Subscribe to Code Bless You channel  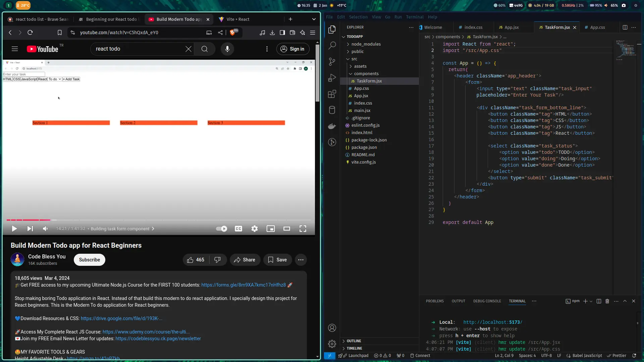(x=90, y=260)
